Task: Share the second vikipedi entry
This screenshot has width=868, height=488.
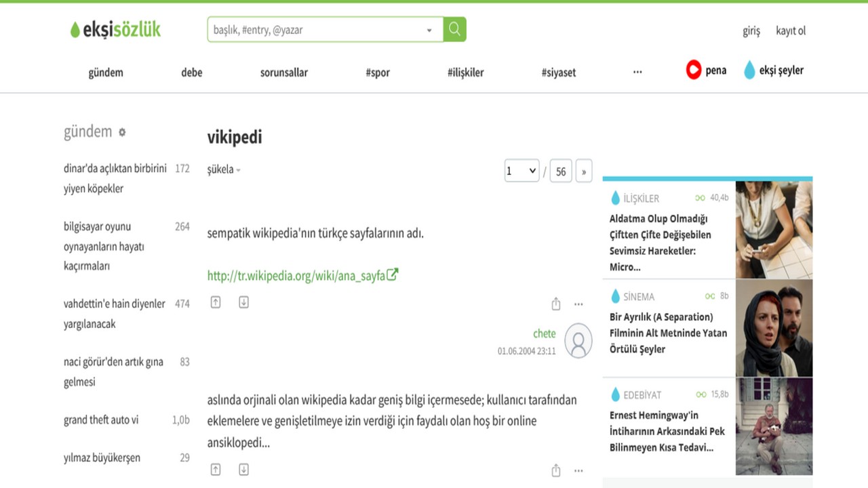Action: [556, 470]
